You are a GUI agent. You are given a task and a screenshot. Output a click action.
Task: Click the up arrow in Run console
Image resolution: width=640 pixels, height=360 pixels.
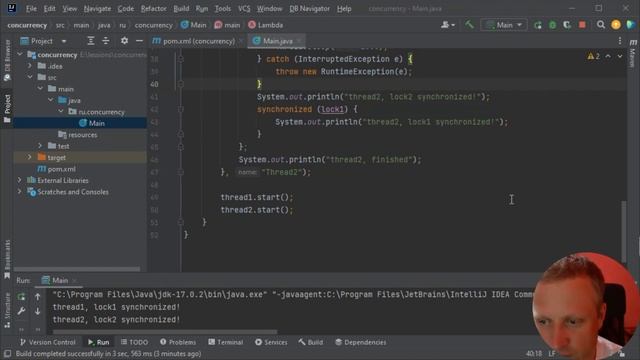[38, 297]
